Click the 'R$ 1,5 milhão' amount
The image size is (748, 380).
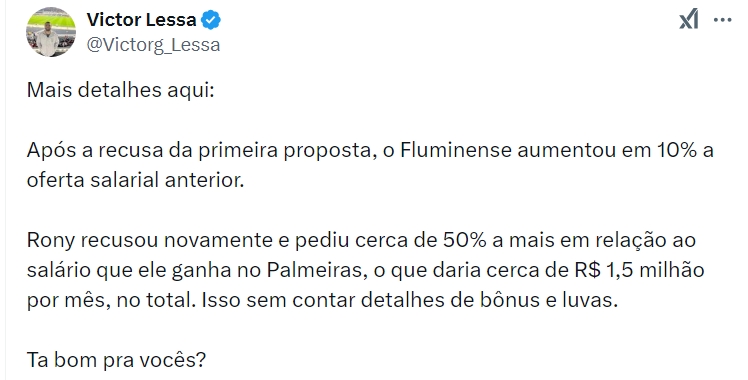pyautogui.click(x=639, y=270)
